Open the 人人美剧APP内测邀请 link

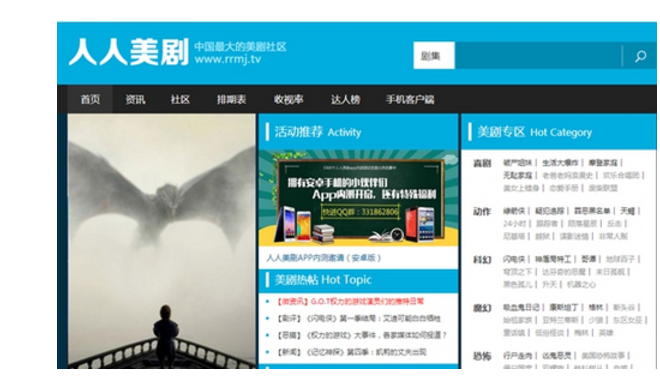tap(324, 258)
